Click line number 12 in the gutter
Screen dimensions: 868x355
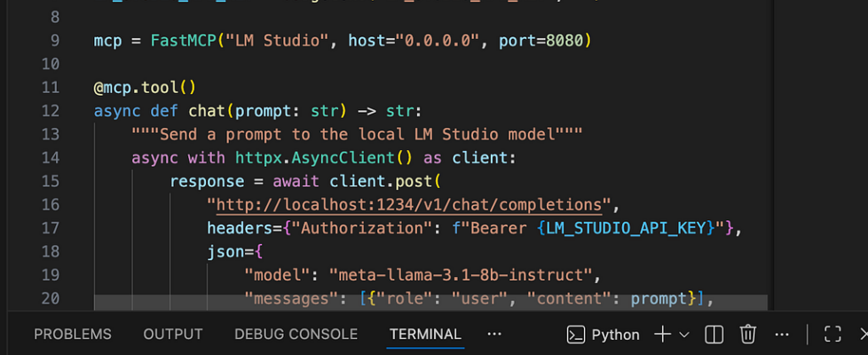tap(50, 111)
